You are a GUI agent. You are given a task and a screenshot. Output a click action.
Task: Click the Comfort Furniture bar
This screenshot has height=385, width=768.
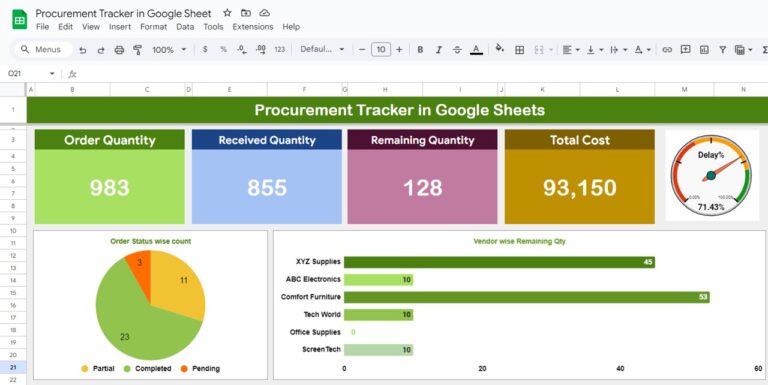(x=527, y=297)
